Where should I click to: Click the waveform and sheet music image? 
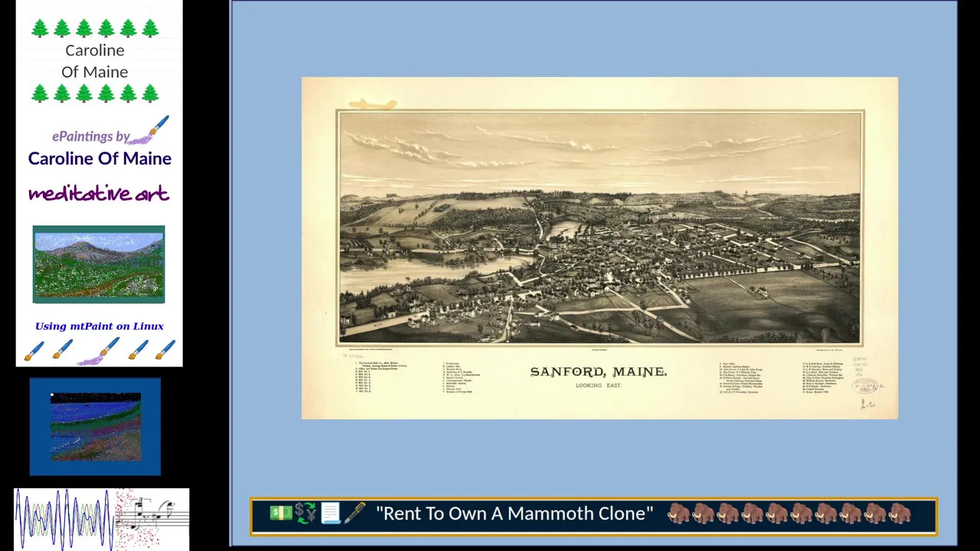click(x=102, y=519)
